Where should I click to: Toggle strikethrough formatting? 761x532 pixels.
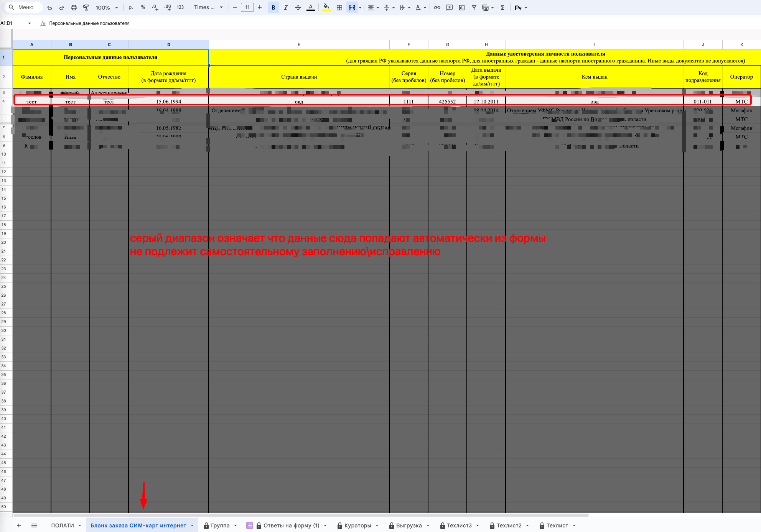(298, 8)
